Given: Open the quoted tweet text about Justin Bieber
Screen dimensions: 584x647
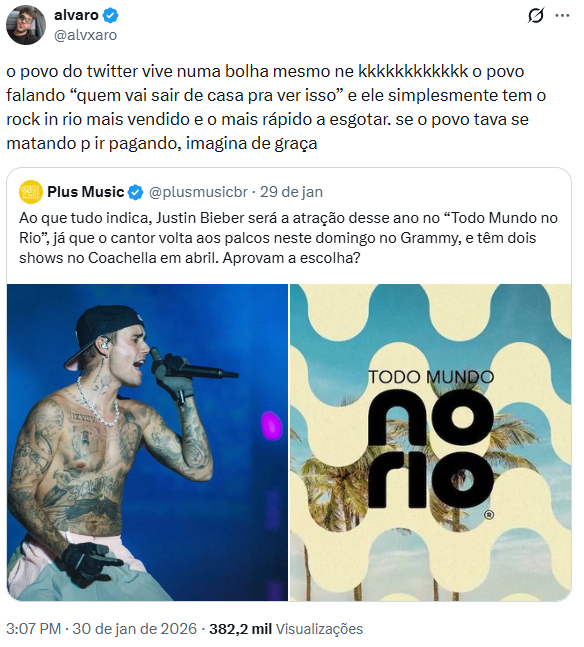Looking at the screenshot, I should click(x=288, y=238).
